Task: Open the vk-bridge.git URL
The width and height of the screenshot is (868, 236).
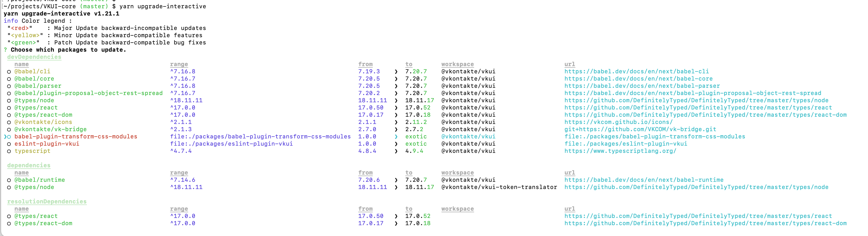Action: (x=640, y=129)
